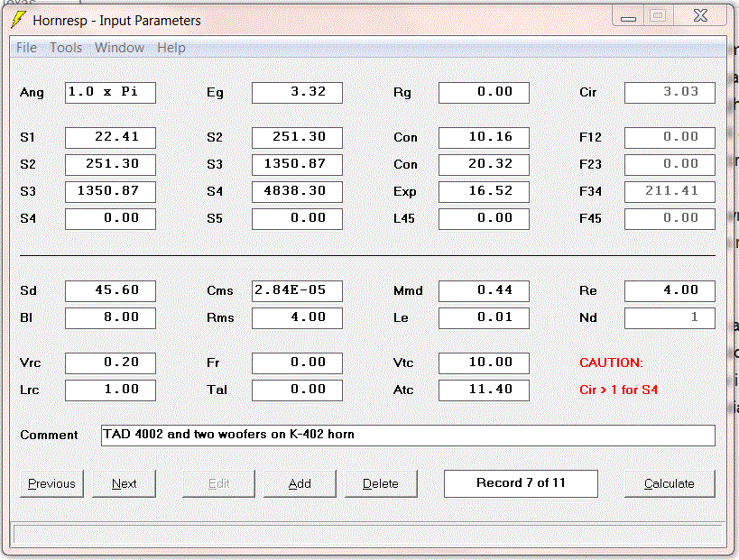This screenshot has width=739, height=560.
Task: Select the Eg input field
Action: [297, 93]
